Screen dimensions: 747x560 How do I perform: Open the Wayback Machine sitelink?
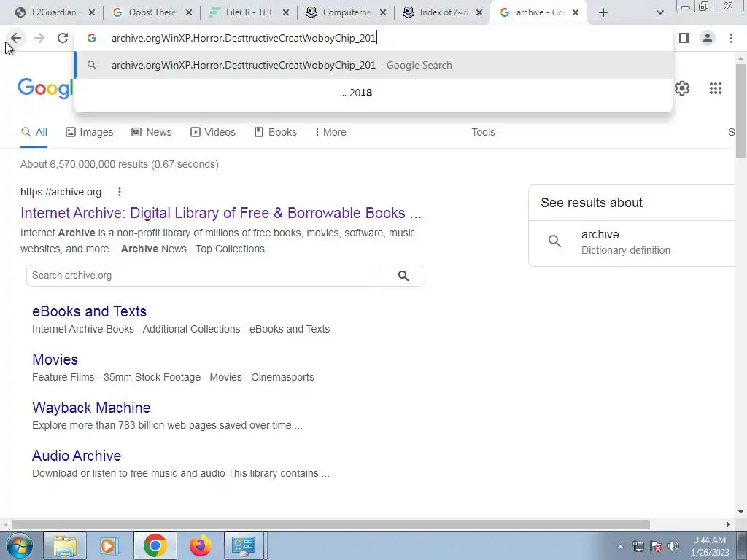point(91,408)
